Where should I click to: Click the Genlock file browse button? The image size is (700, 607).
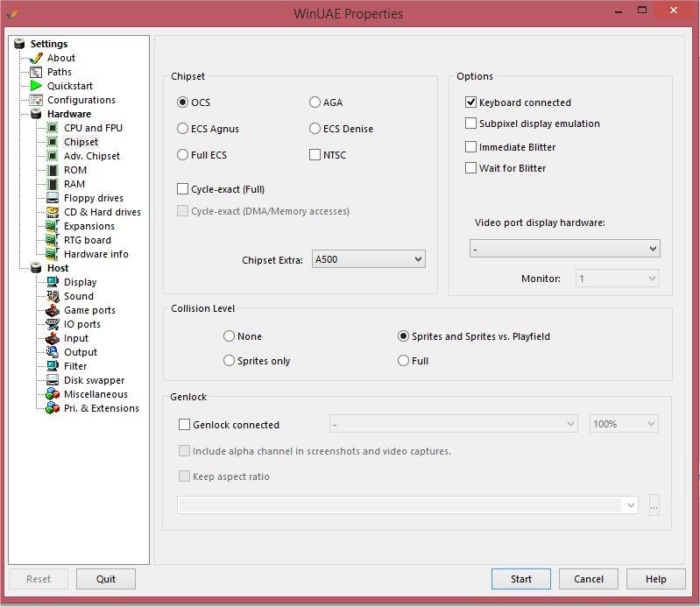click(x=654, y=505)
